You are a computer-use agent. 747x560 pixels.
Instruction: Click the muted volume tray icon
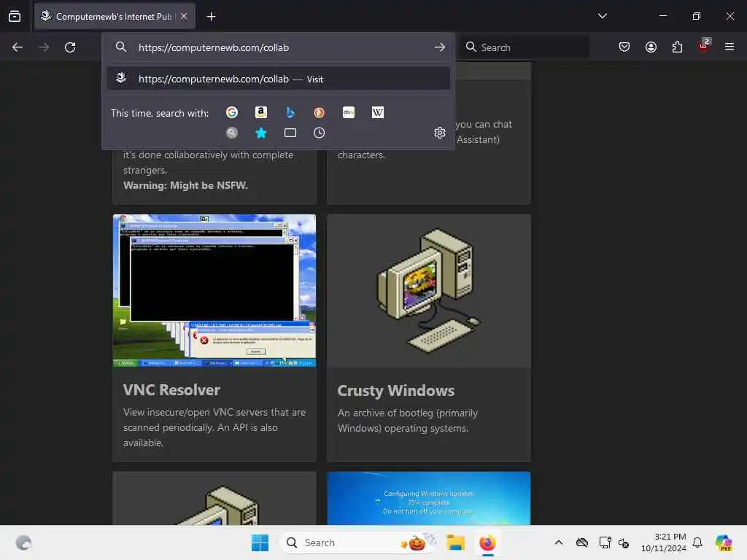coord(624,542)
